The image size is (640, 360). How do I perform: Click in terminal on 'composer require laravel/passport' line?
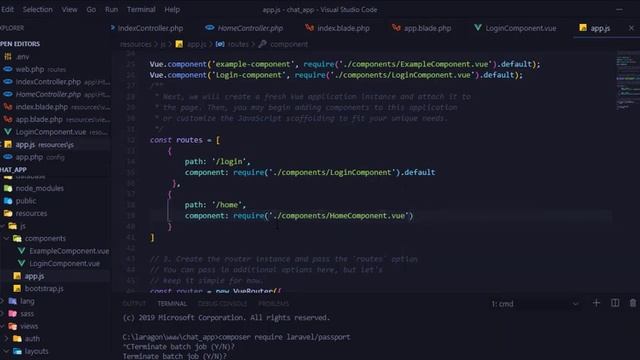pos(236,337)
